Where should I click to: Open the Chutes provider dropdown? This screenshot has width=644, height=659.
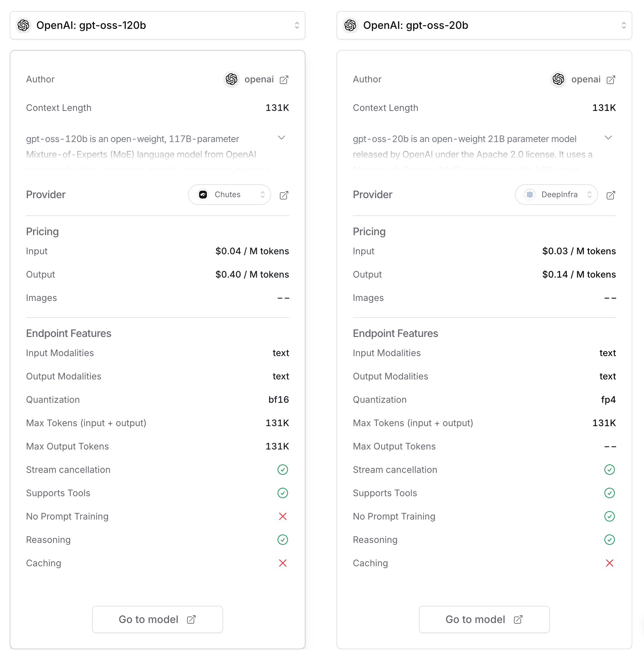click(x=229, y=195)
